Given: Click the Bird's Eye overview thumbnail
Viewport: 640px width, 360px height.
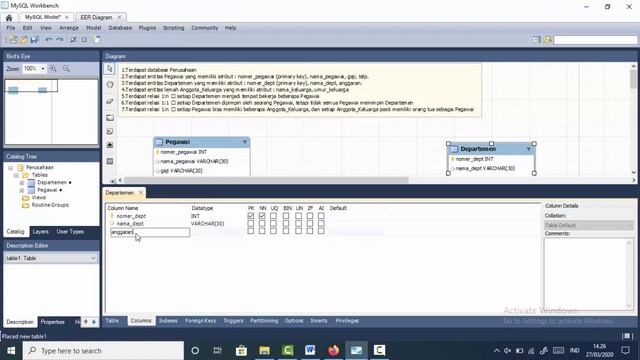Looking at the screenshot, I should click(x=51, y=112).
